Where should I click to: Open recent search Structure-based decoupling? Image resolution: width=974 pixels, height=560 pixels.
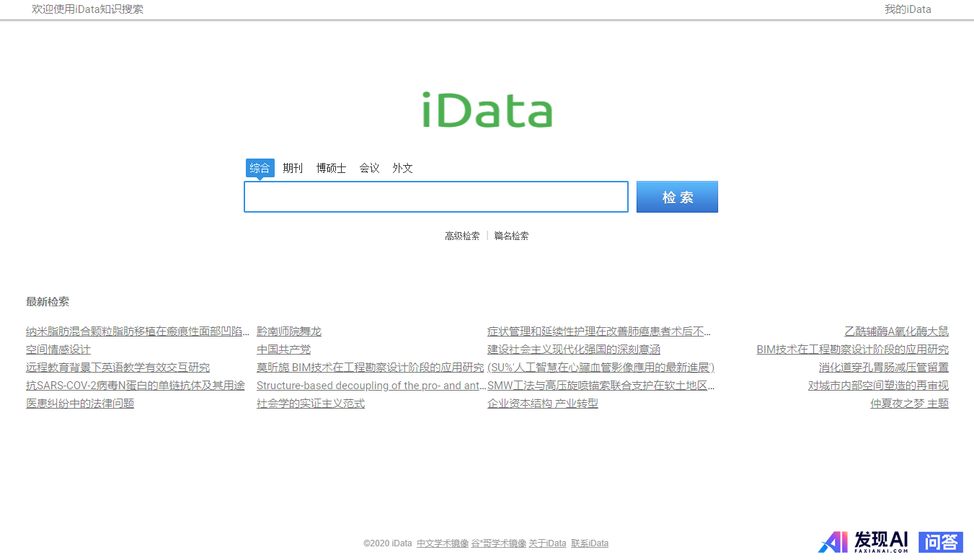(372, 386)
